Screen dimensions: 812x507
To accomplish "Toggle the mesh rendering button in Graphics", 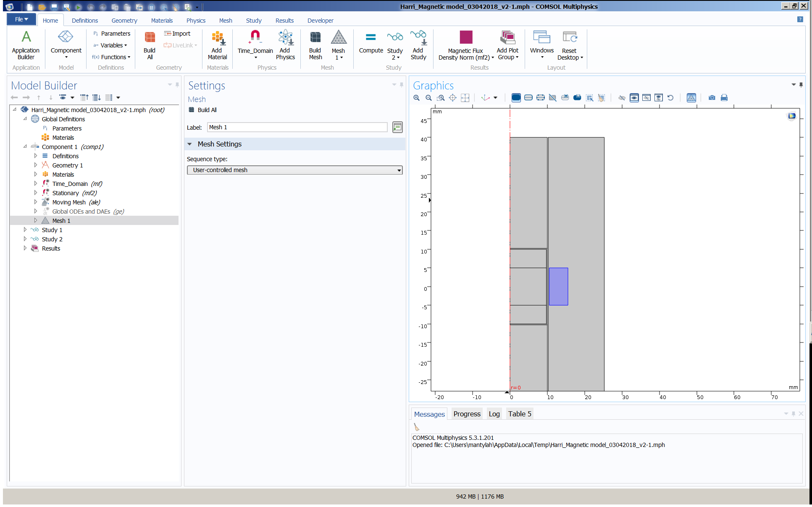I will tap(691, 98).
